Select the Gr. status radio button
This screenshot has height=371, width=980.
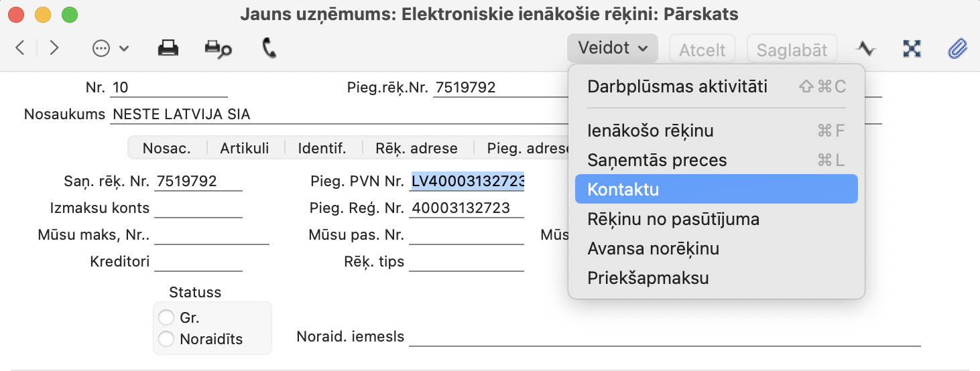coord(166,317)
